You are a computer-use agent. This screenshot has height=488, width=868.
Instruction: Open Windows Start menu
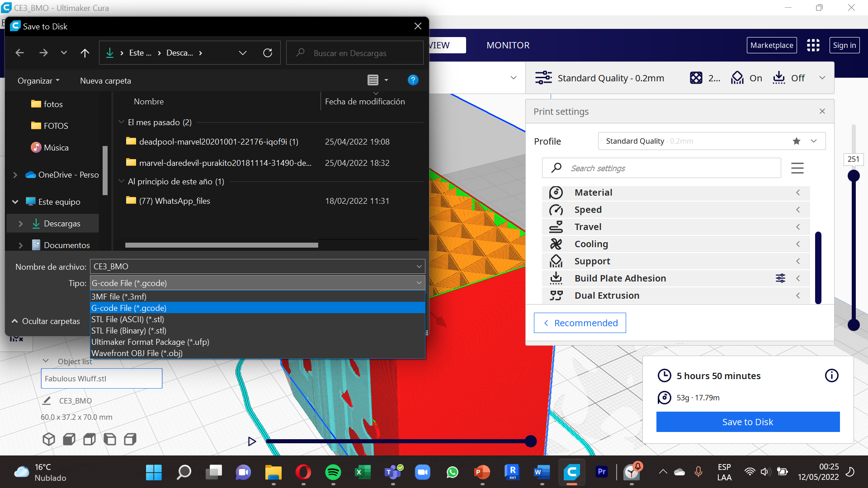pos(154,473)
